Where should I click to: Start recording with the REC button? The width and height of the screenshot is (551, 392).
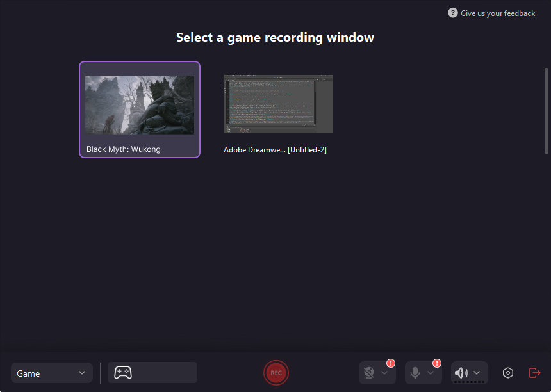[276, 373]
